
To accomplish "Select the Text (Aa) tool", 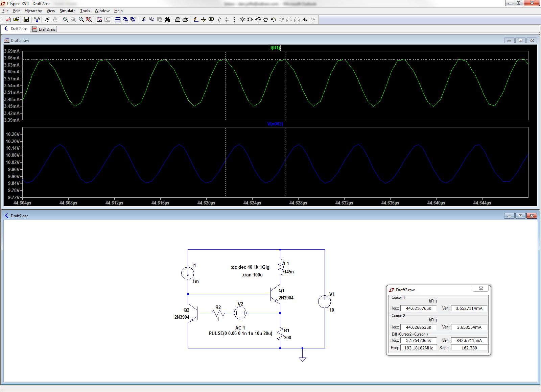I will click(x=305, y=20).
